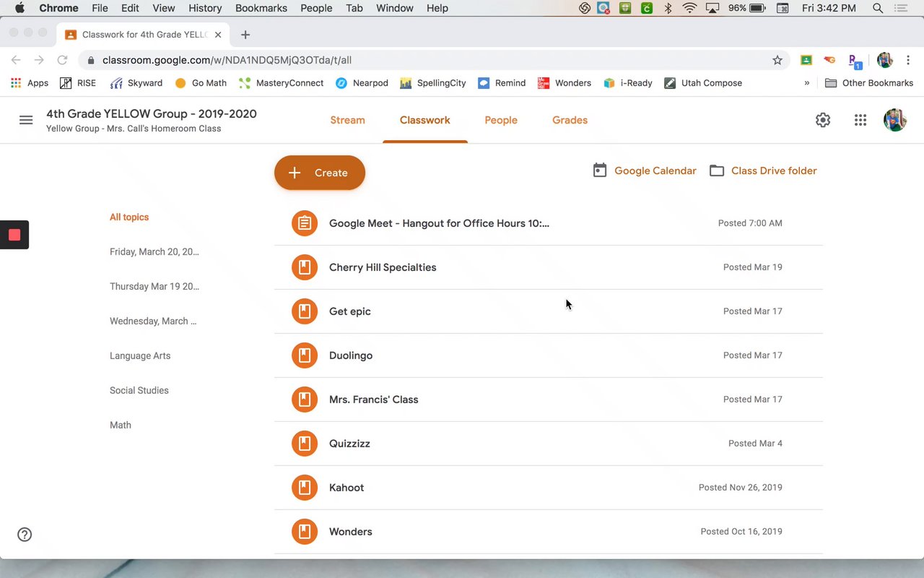The image size is (924, 578).
Task: Switch to the Stream tab
Action: pos(347,120)
